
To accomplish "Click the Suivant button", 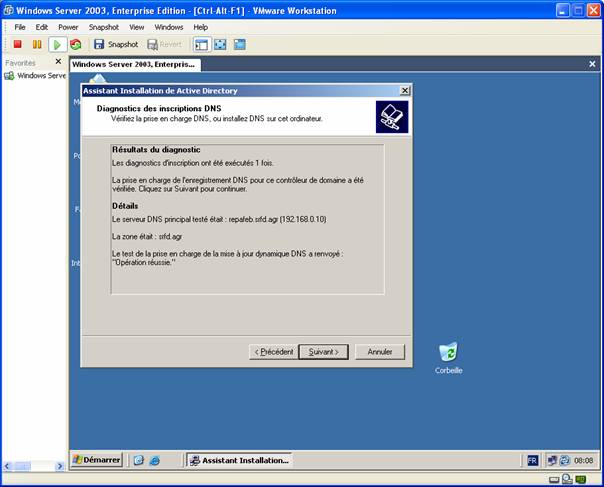I will pyautogui.click(x=324, y=352).
